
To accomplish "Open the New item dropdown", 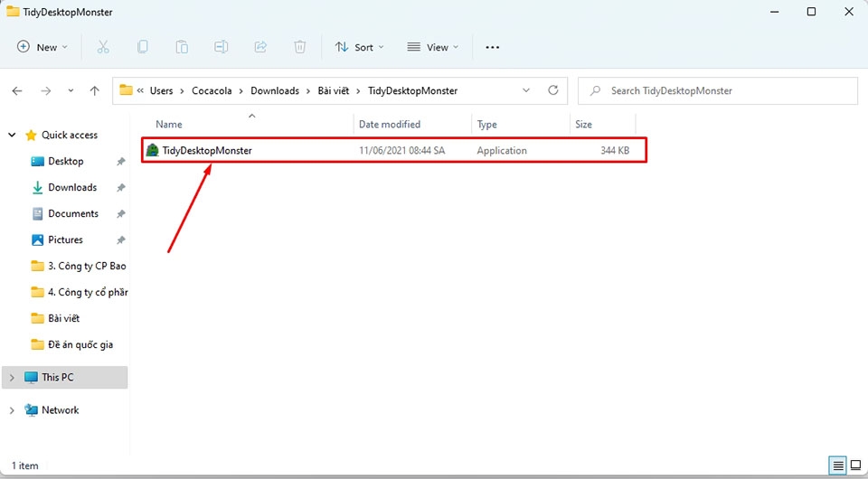I will click(x=42, y=47).
